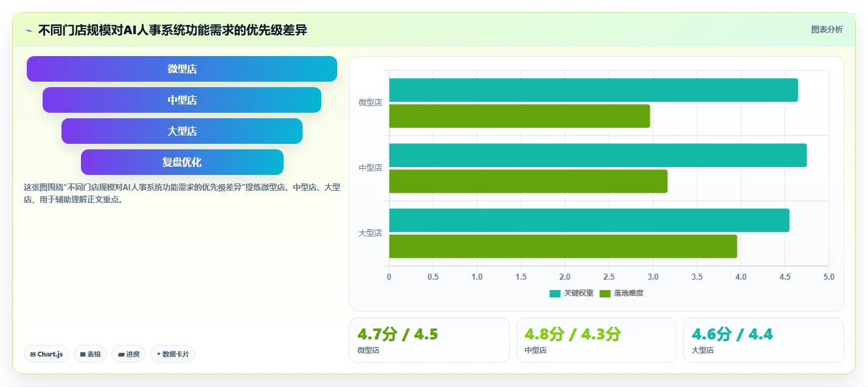Click the 数据卡片 tag chip
The width and height of the screenshot is (868, 387).
click(x=173, y=354)
